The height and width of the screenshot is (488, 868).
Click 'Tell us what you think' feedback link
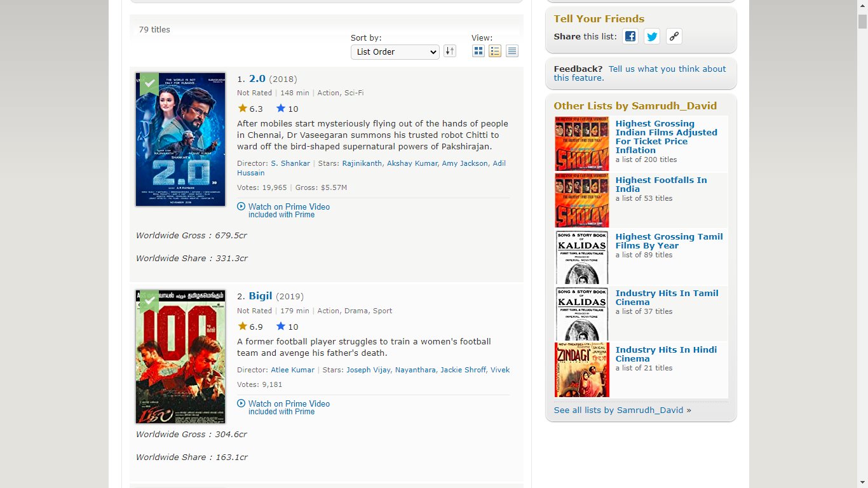coord(640,73)
